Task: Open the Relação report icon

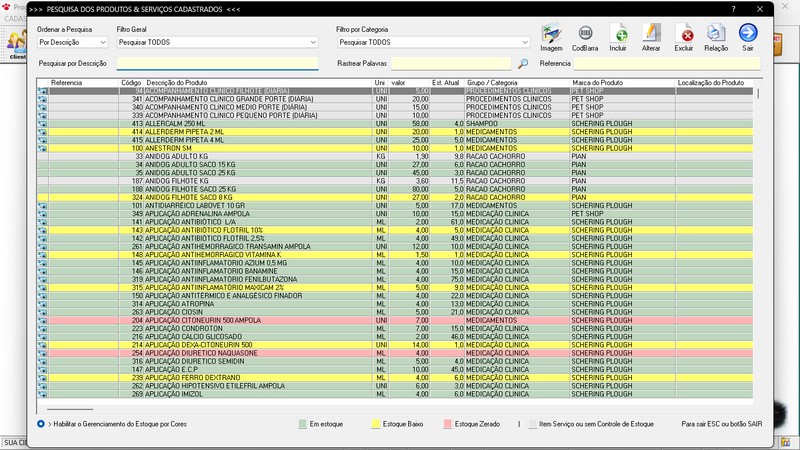Action: click(x=716, y=35)
